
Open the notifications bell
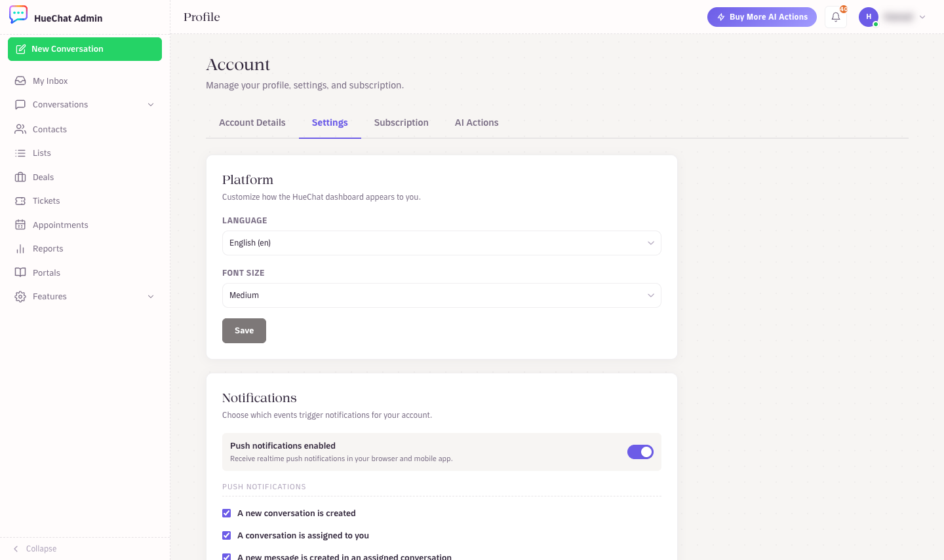point(836,17)
